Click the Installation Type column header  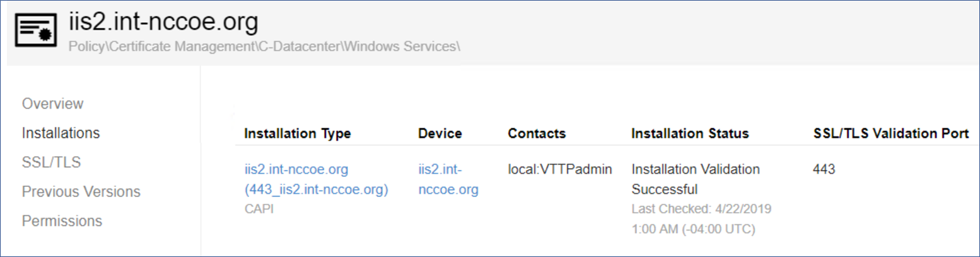pyautogui.click(x=297, y=134)
